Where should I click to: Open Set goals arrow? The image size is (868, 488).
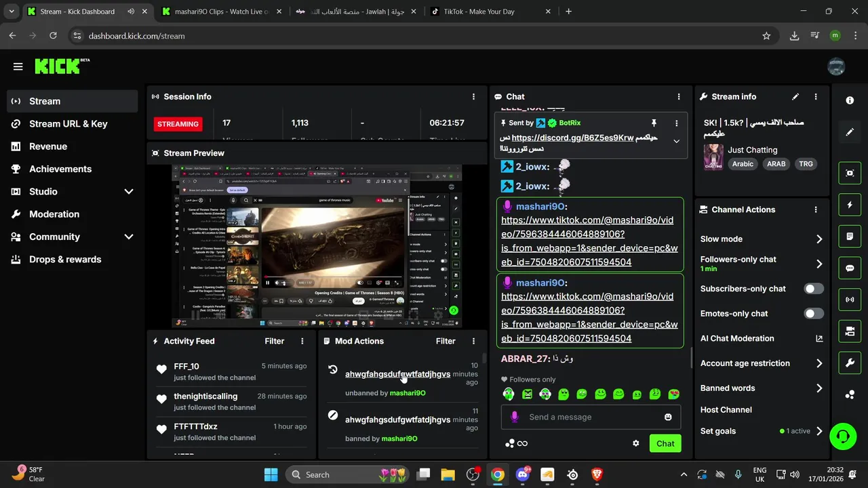(819, 431)
